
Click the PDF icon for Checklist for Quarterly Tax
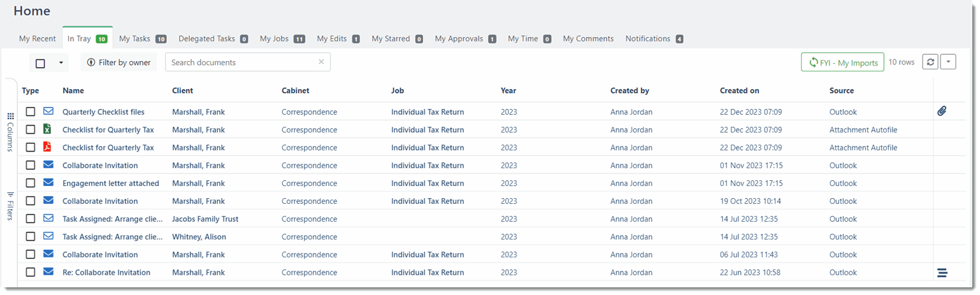click(x=47, y=147)
